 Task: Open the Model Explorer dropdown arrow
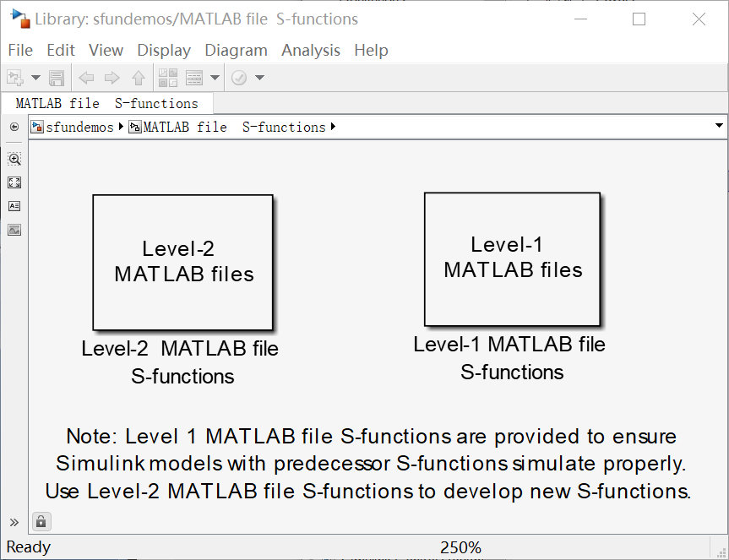pos(215,79)
